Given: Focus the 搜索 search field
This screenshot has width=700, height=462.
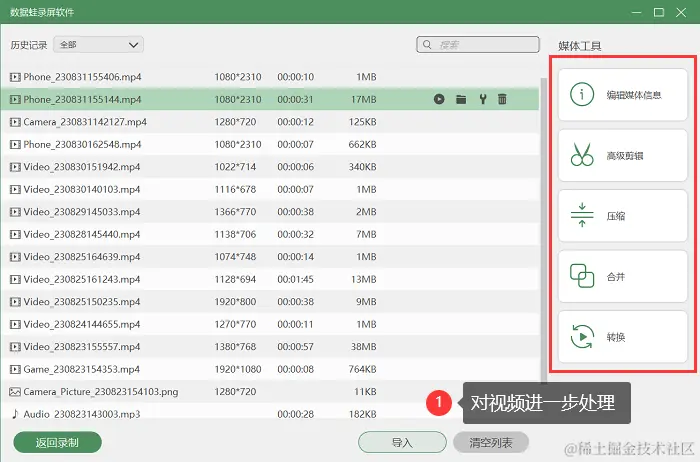Looking at the screenshot, I should tap(478, 45).
